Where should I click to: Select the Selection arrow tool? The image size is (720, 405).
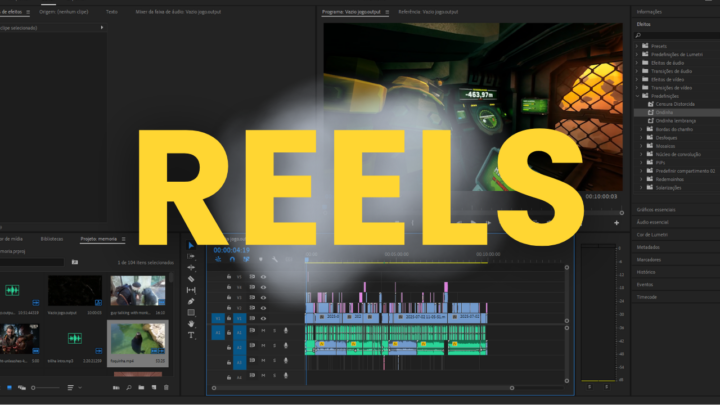pos(191,245)
